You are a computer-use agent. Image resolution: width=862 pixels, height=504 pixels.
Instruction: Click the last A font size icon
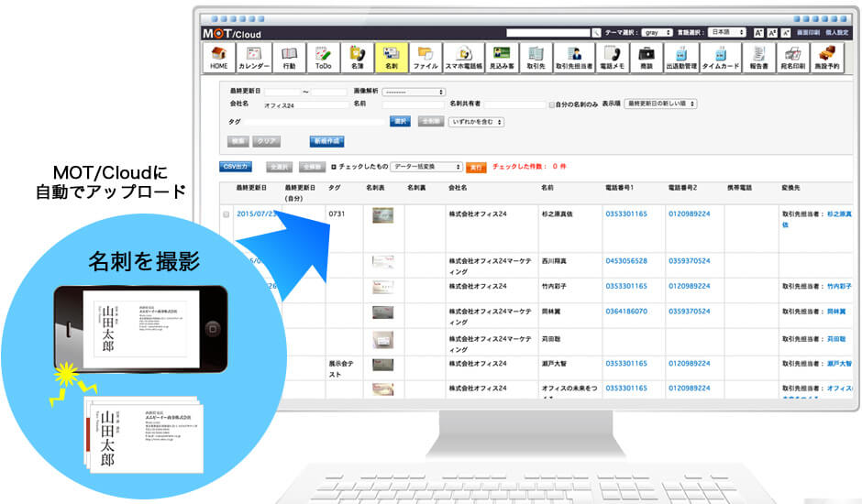(x=786, y=33)
